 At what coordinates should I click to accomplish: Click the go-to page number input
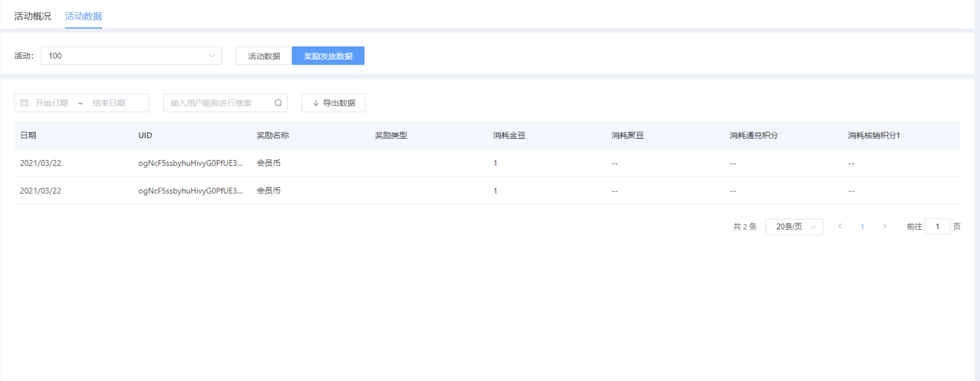[937, 227]
